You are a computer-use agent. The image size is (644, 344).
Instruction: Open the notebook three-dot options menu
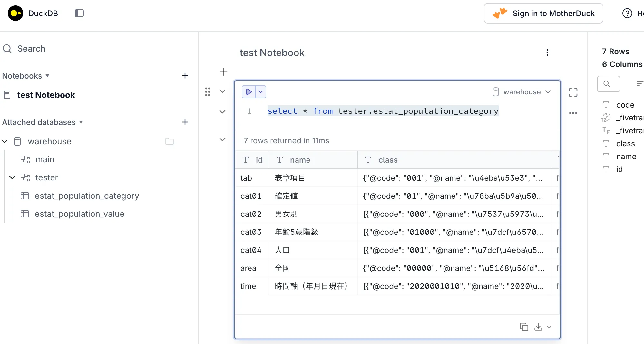coord(547,53)
